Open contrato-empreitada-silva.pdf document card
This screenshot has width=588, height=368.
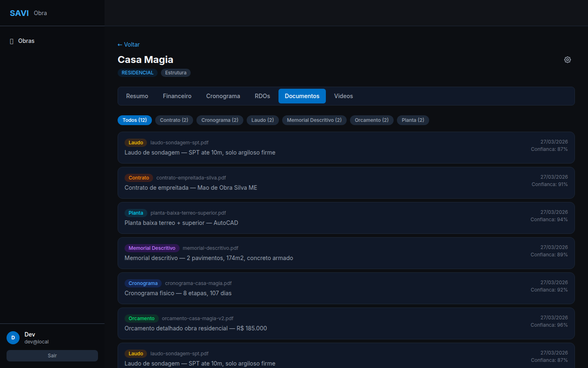(346, 183)
